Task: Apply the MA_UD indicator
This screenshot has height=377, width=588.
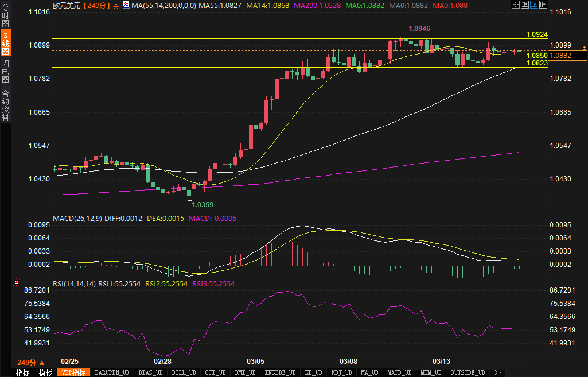Action: coord(370,372)
